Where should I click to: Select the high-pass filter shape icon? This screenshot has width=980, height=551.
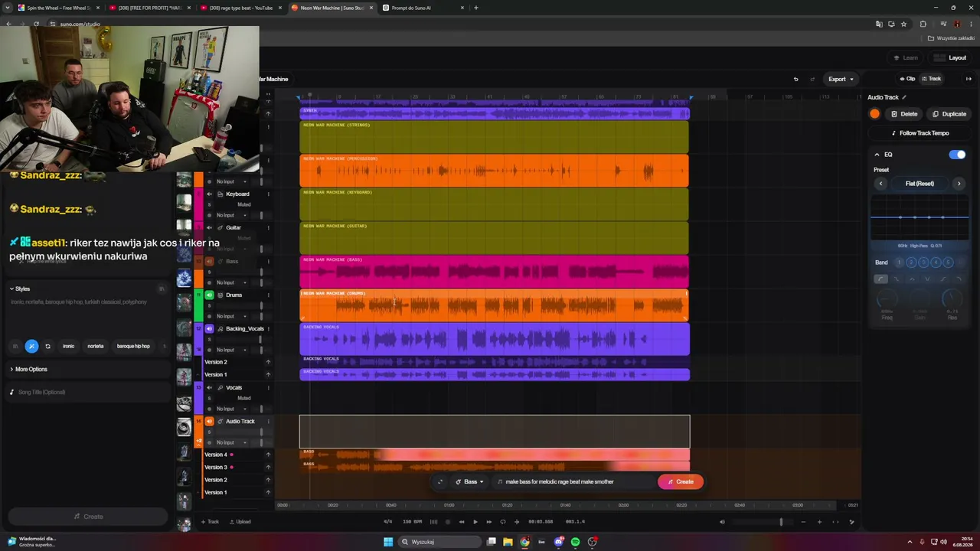881,279
